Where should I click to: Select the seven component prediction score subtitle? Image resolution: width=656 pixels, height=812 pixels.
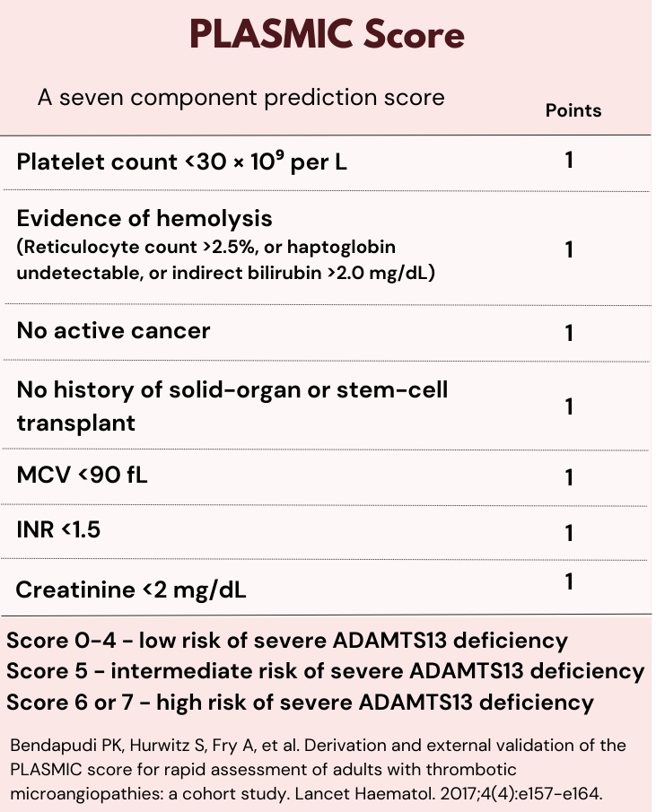pyautogui.click(x=241, y=97)
